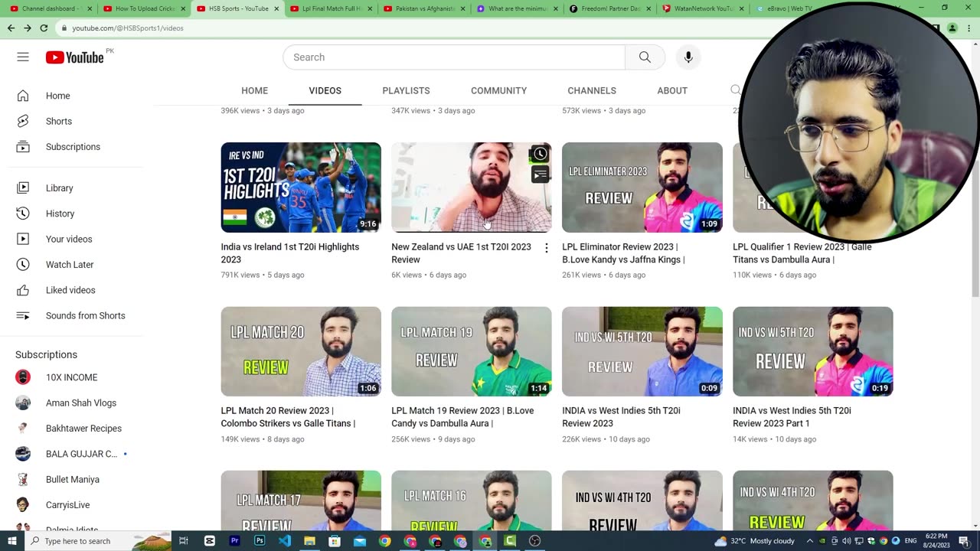Open the CHANNELS tab

click(x=592, y=90)
